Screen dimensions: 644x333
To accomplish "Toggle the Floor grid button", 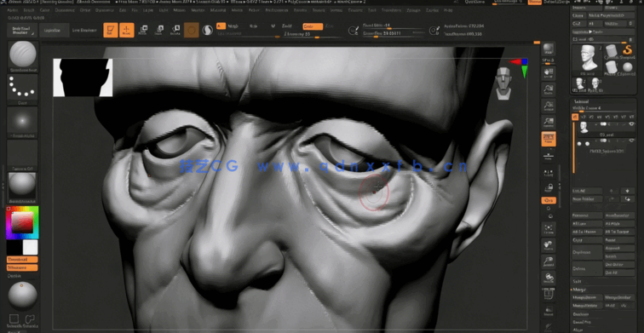I will point(549,156).
